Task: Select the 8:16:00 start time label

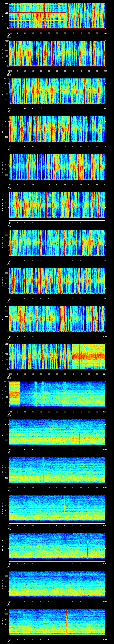Action: [x=9, y=601]
